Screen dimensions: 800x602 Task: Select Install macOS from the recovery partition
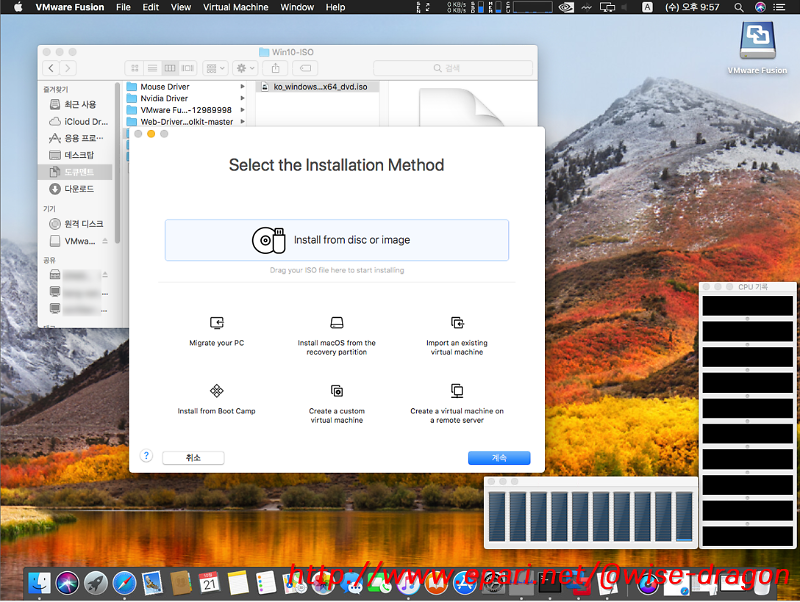pos(337,333)
